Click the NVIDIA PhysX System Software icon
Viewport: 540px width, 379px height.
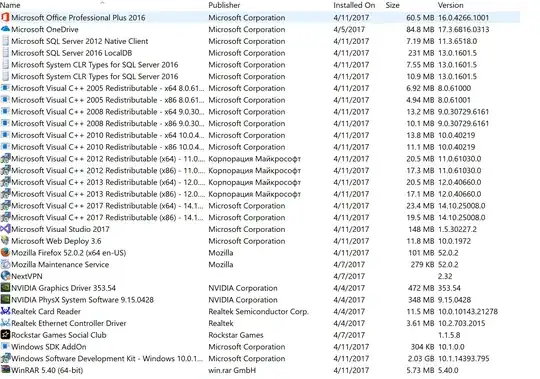tap(5, 299)
